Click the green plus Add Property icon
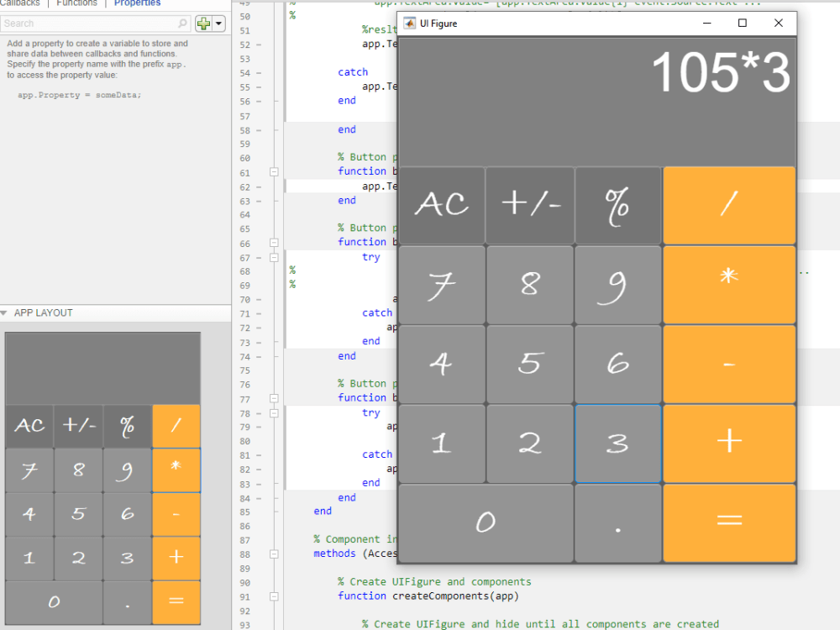Image resolution: width=840 pixels, height=630 pixels. click(202, 23)
